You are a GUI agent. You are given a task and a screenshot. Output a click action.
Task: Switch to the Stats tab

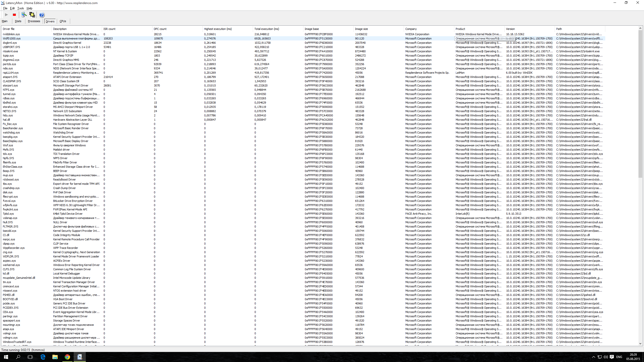pos(18,21)
